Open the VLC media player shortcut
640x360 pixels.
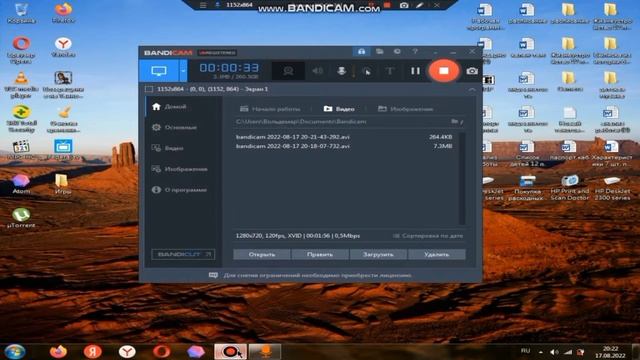(21, 84)
